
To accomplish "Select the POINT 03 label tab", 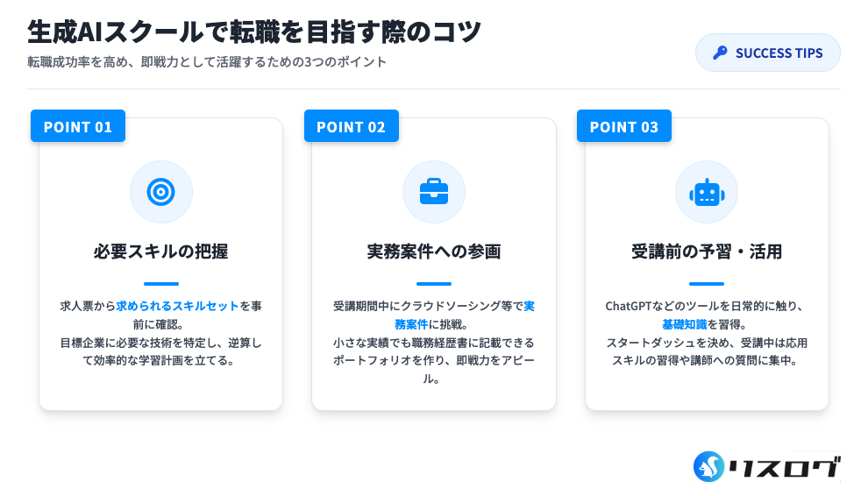I will tap(624, 126).
